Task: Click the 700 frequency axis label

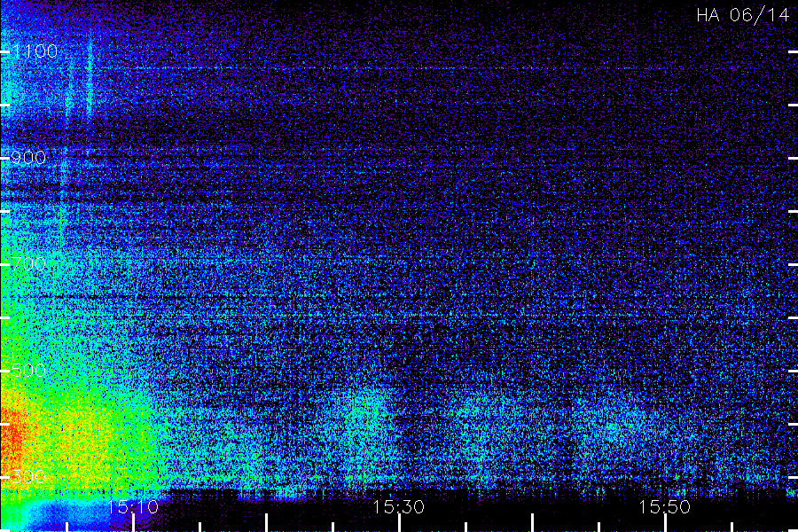Action: 28,263
